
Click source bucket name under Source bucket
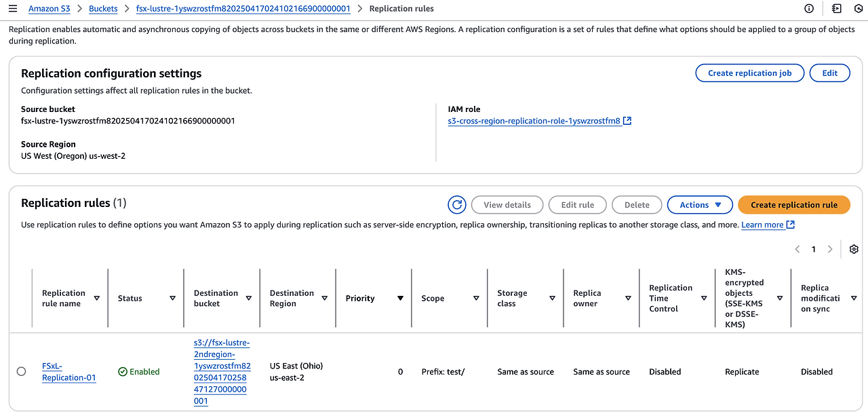[128, 121]
